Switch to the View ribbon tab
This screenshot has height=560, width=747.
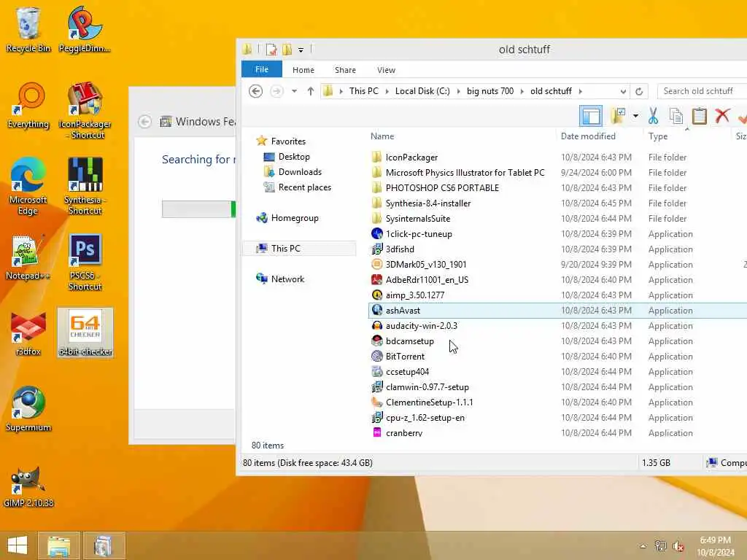pos(387,70)
